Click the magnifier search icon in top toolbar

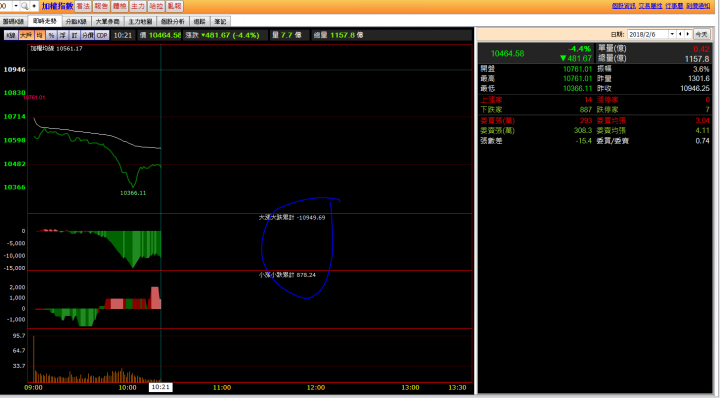[x=25, y=6]
